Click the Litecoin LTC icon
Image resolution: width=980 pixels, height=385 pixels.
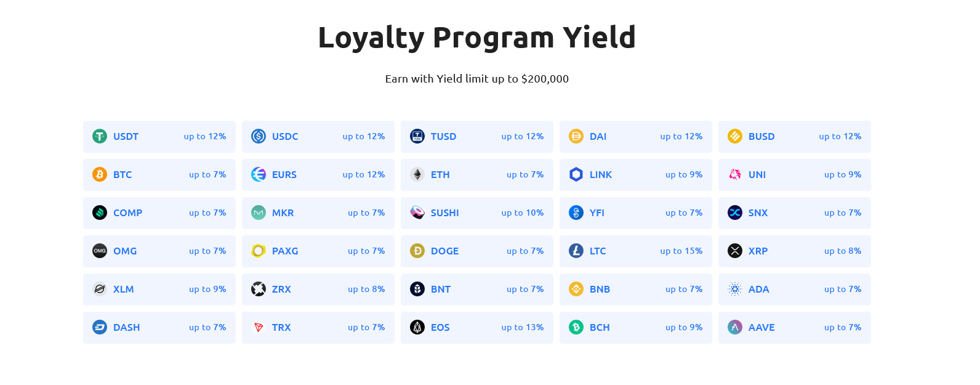(x=576, y=251)
